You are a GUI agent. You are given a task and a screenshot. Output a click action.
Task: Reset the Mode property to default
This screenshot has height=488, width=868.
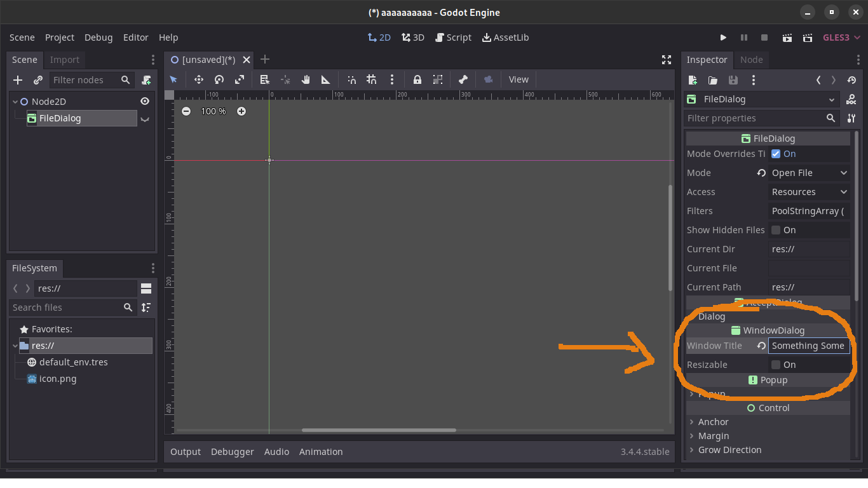point(761,173)
